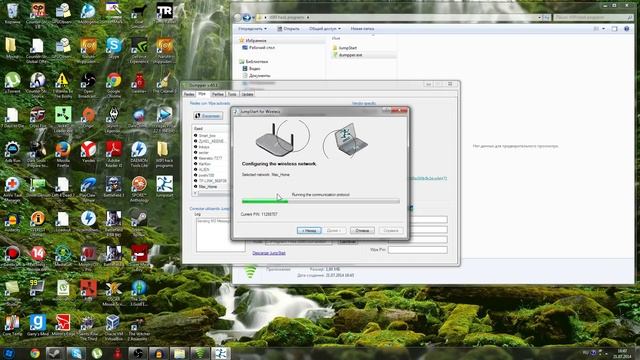
Task: Open the Skype desktop shortcut
Action: (114, 48)
